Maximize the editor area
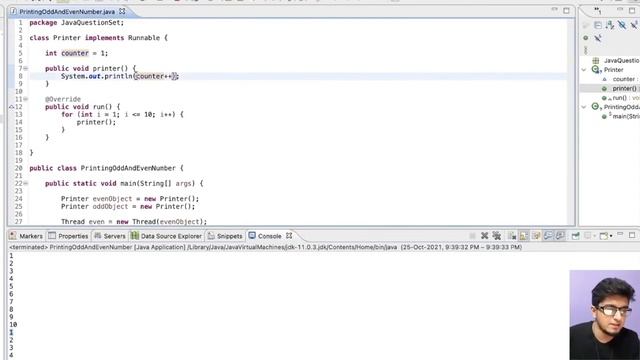The width and height of the screenshot is (640, 360). (x=567, y=11)
